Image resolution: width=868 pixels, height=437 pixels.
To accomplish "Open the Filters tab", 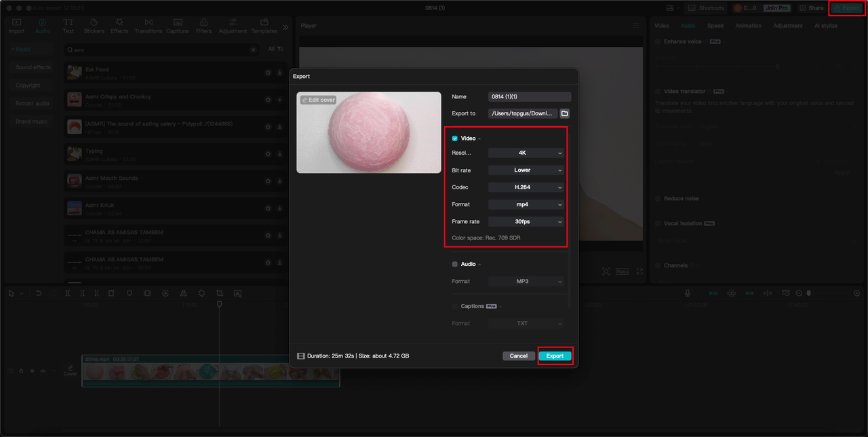I will tap(203, 26).
